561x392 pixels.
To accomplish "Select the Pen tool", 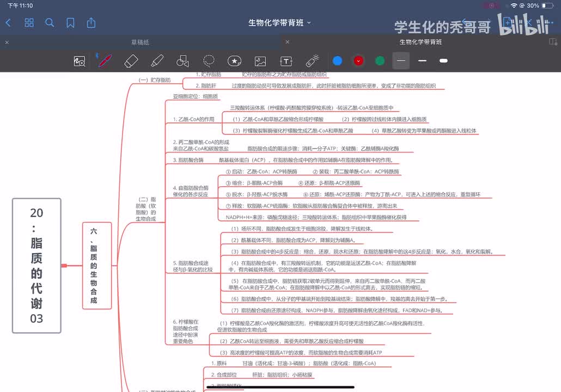I will click(x=104, y=61).
